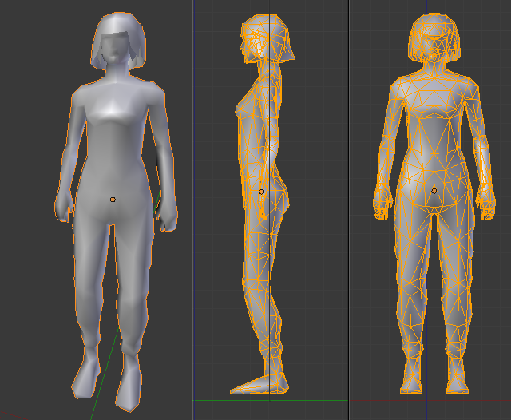
Task: Click the front wireframe model's hand on the left
Action: [x=382, y=206]
